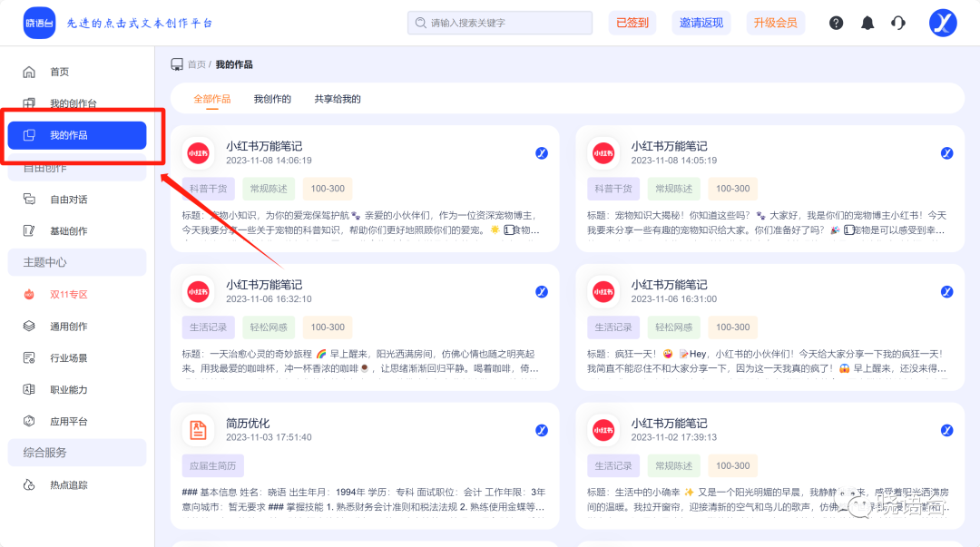Click the 100-300 word-count tag chip
Screen dimensions: 980x547
(327, 188)
